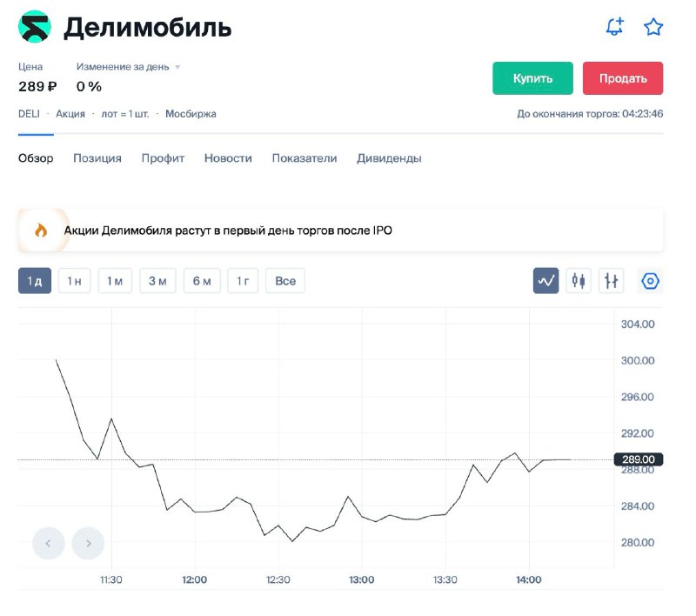Switch to candlestick chart icon
The image size is (696, 616).
(x=578, y=280)
